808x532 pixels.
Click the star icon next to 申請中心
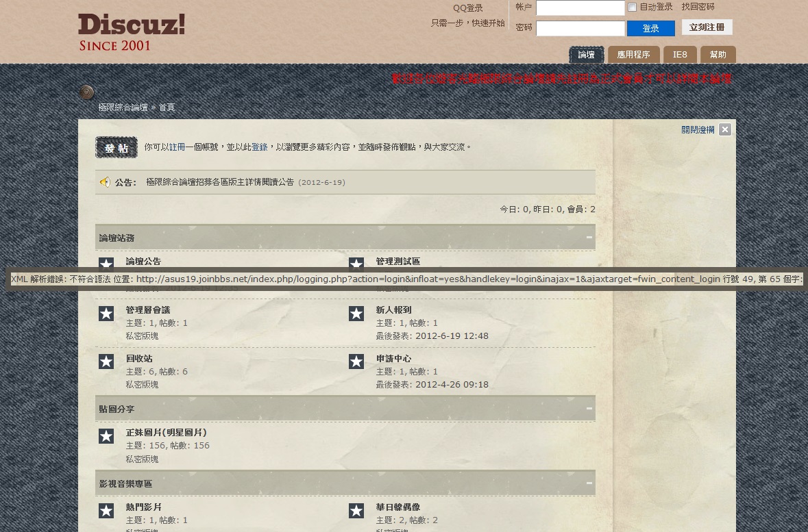(x=356, y=362)
